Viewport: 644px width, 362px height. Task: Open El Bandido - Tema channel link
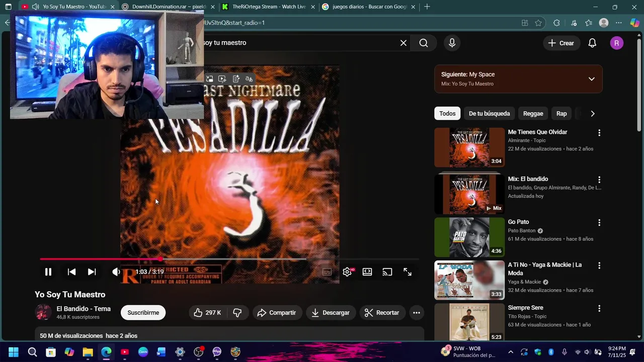[x=84, y=309]
